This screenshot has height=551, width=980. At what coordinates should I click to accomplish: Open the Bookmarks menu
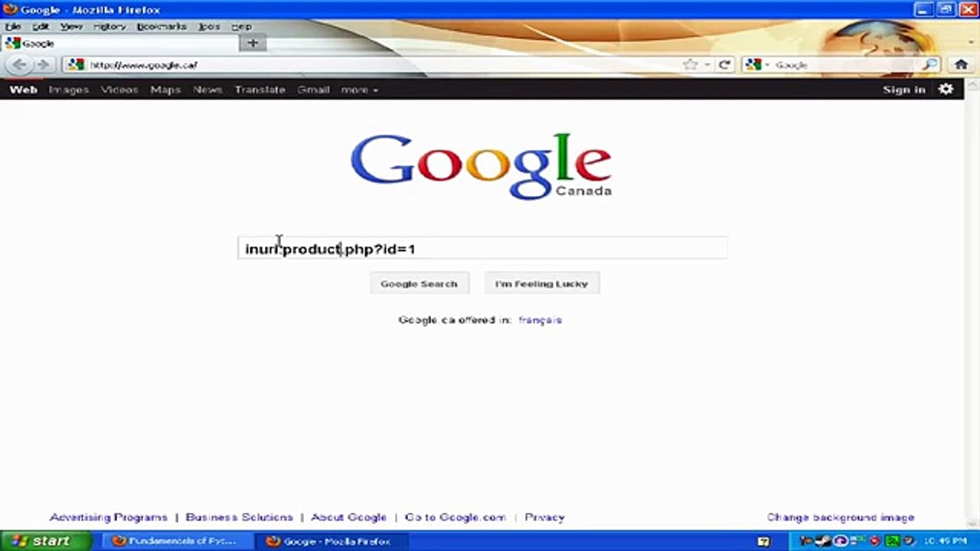pos(162,26)
